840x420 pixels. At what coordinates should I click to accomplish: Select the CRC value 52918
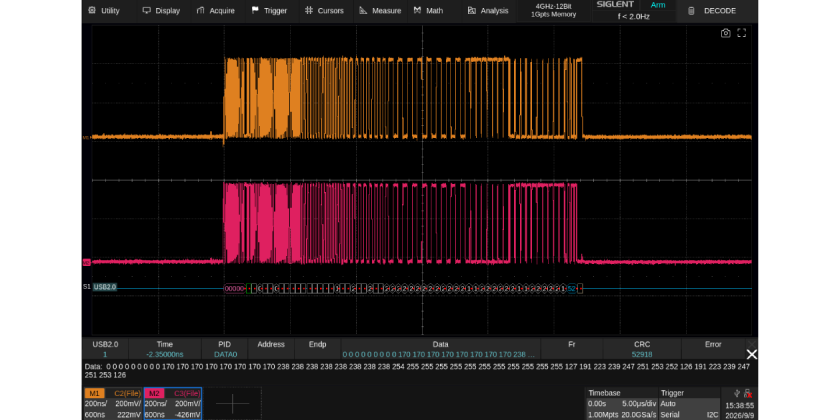[x=642, y=355]
